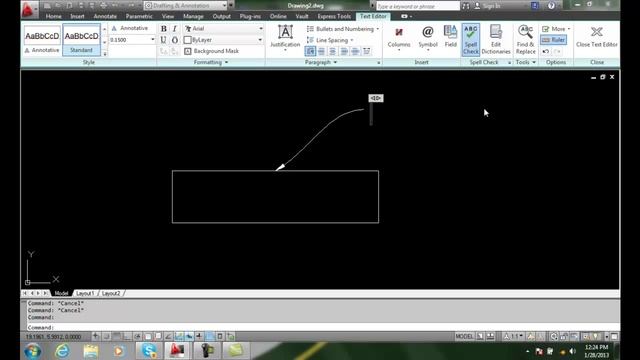The image size is (640, 360).
Task: Focus the keyword search field
Action: (418, 6)
